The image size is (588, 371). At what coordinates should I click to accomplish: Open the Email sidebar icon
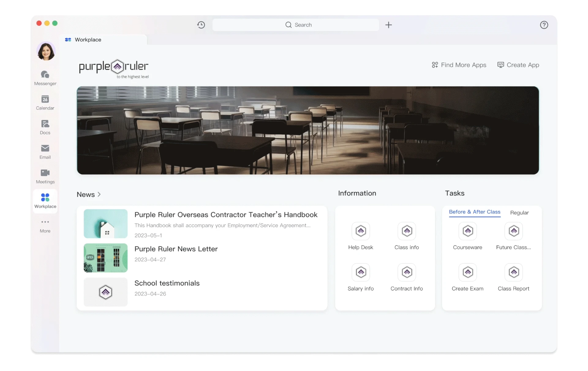45,151
